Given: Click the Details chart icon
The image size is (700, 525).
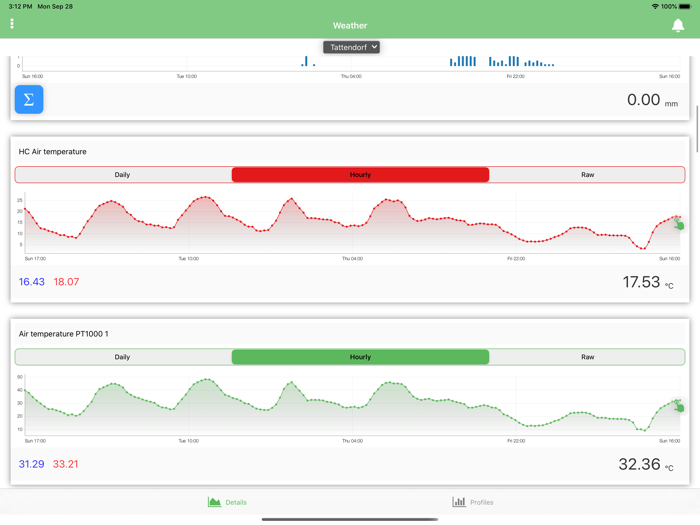Looking at the screenshot, I should pos(214,502).
